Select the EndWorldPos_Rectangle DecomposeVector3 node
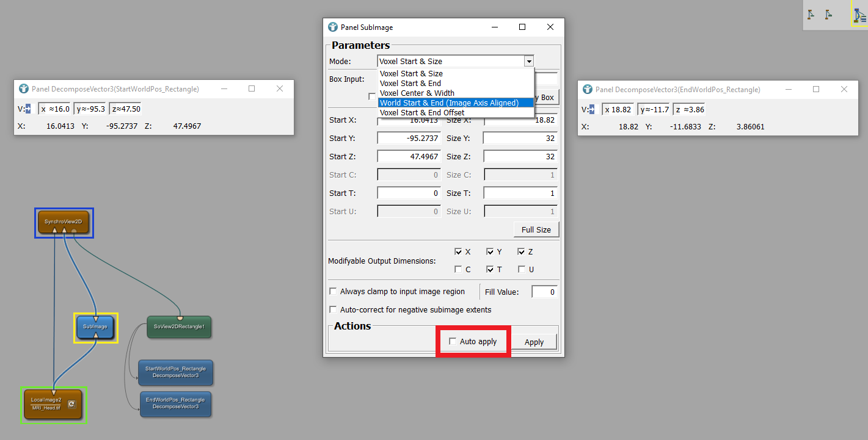This screenshot has width=868, height=440. [175, 404]
